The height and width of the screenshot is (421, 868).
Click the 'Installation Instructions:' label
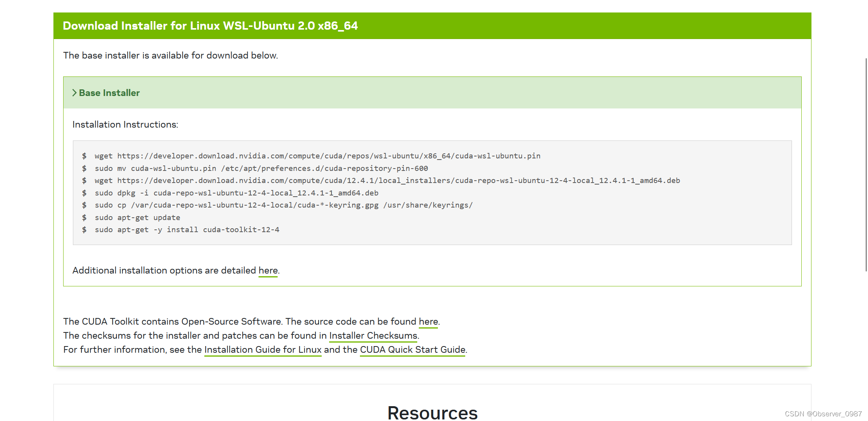point(125,124)
